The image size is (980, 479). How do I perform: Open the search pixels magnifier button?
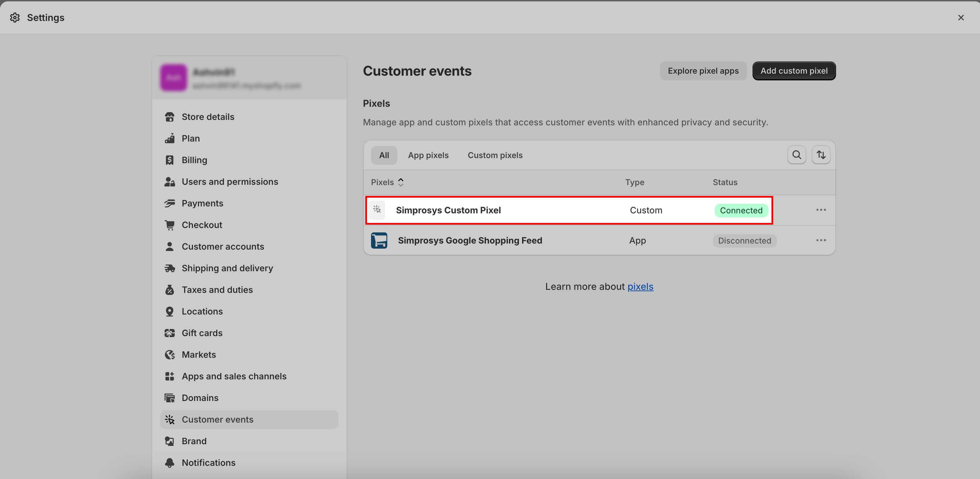pyautogui.click(x=797, y=155)
